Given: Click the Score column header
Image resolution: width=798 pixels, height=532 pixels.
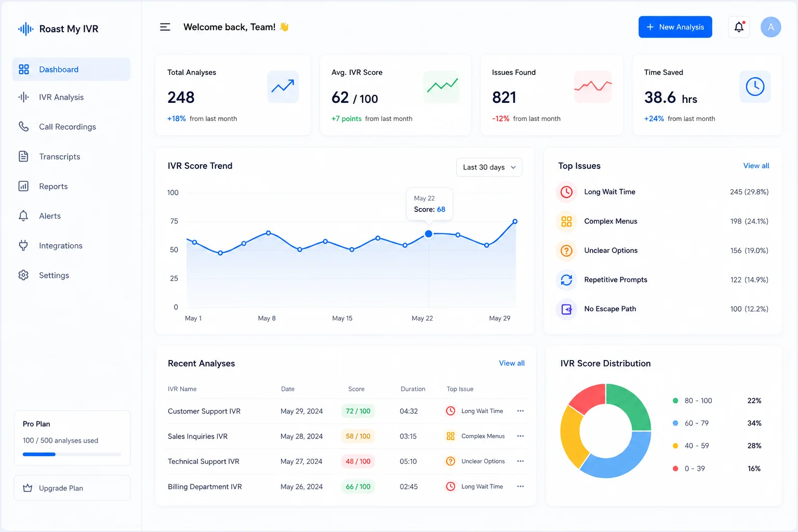Looking at the screenshot, I should 356,389.
